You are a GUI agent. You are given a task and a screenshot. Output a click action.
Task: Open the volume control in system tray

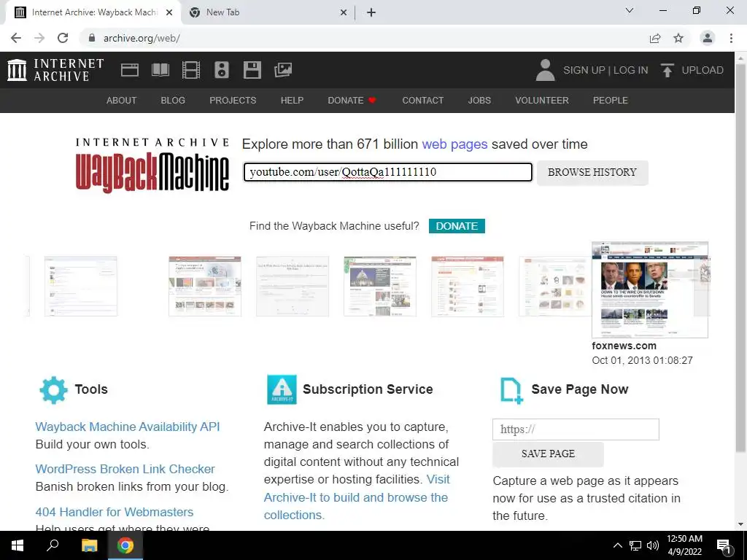[653, 545]
